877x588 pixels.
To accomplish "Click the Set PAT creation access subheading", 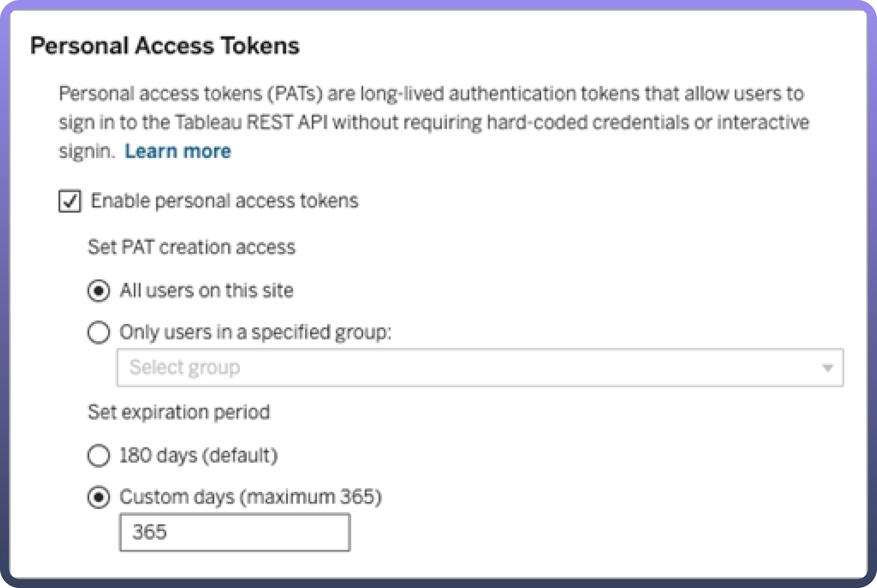I will tap(191, 247).
